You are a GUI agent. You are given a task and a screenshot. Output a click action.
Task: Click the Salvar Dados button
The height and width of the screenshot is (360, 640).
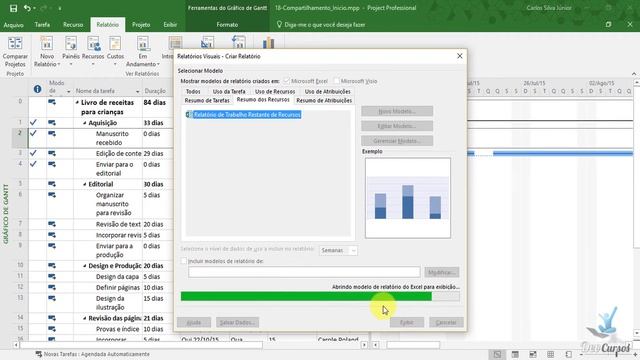coord(237,322)
